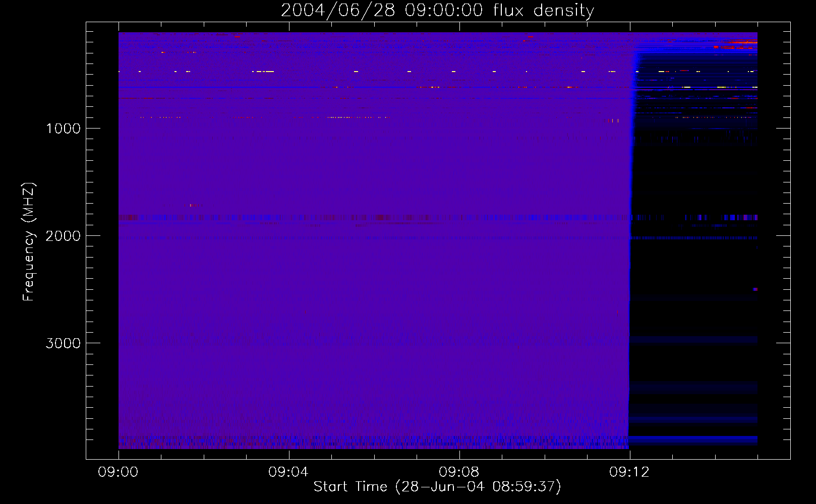Click the 09:08 time tick label
The height and width of the screenshot is (504, 816).
click(459, 472)
